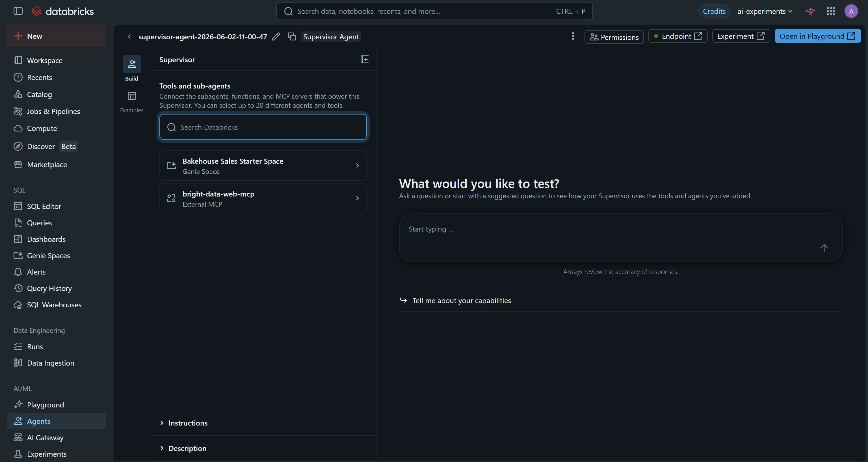Expand Bakehouse Sales Starter Space item

[263, 165]
